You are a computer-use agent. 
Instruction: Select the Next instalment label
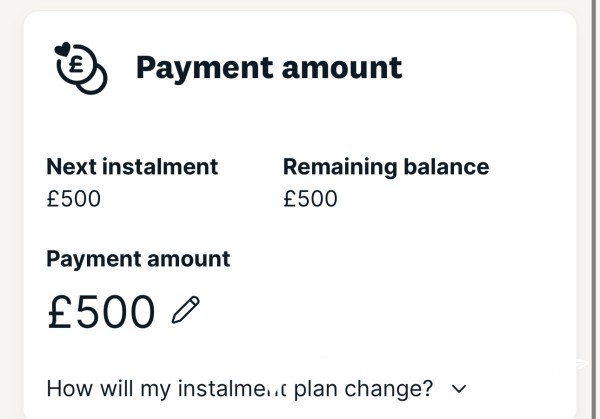(132, 167)
